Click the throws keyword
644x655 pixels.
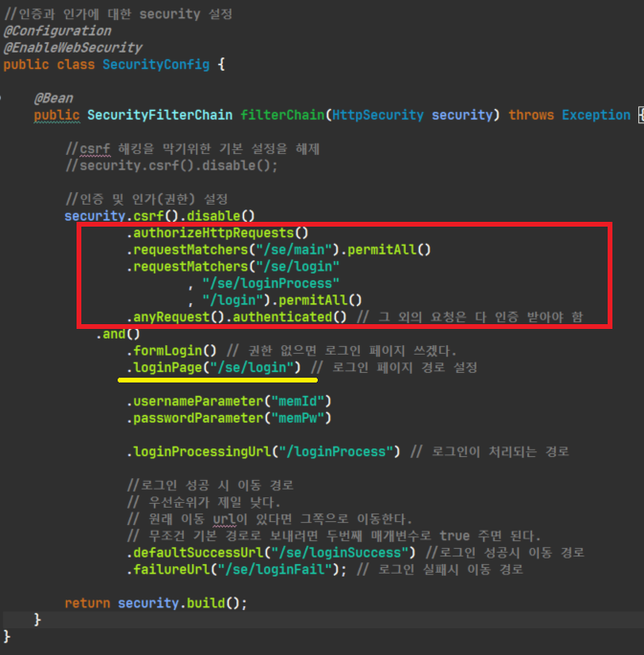click(531, 115)
